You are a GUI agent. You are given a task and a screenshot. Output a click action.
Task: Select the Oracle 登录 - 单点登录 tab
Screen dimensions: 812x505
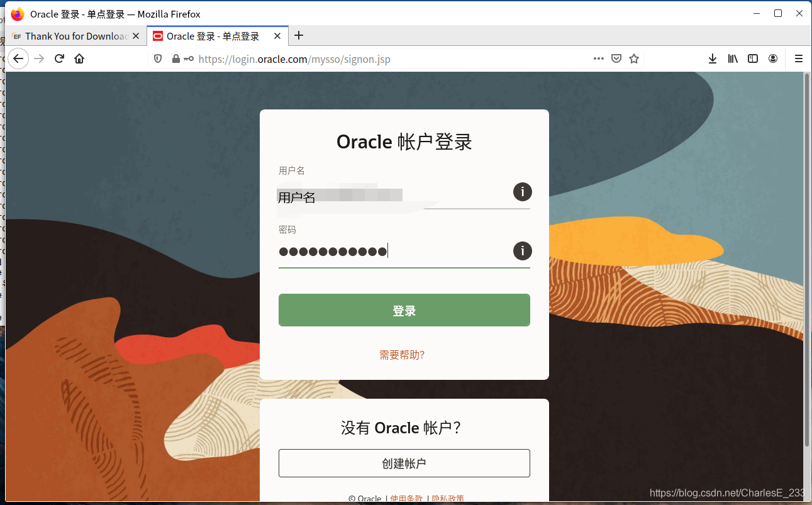[218, 36]
